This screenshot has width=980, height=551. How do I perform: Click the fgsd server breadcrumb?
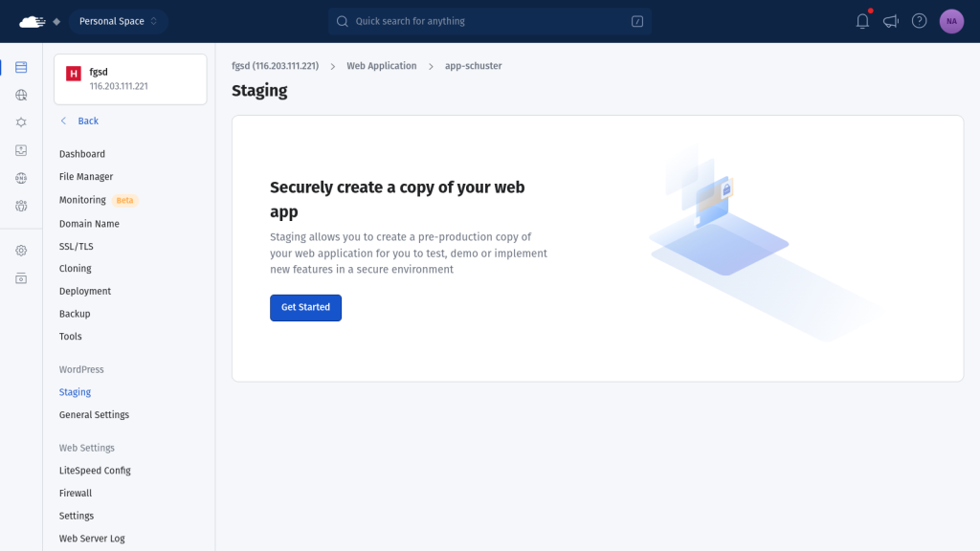point(275,66)
